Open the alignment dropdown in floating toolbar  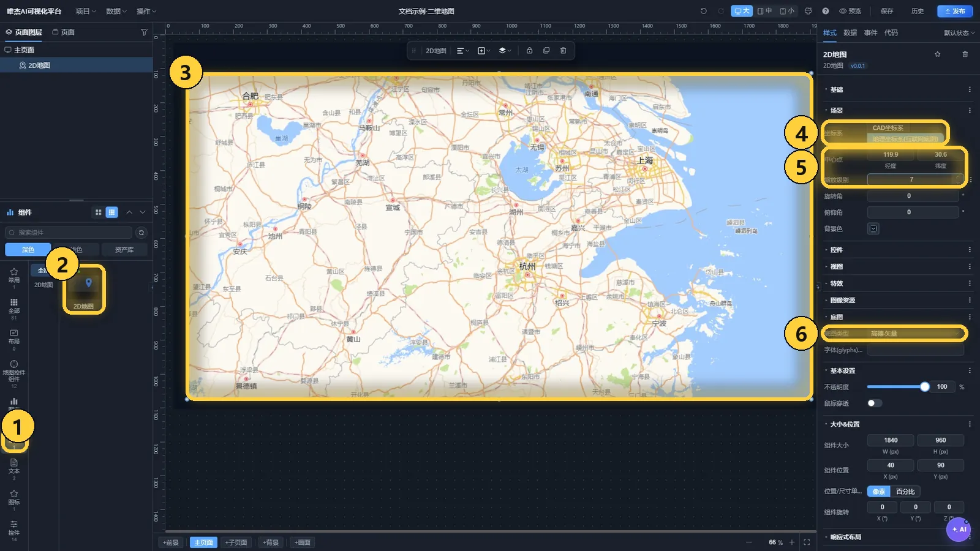coord(462,51)
